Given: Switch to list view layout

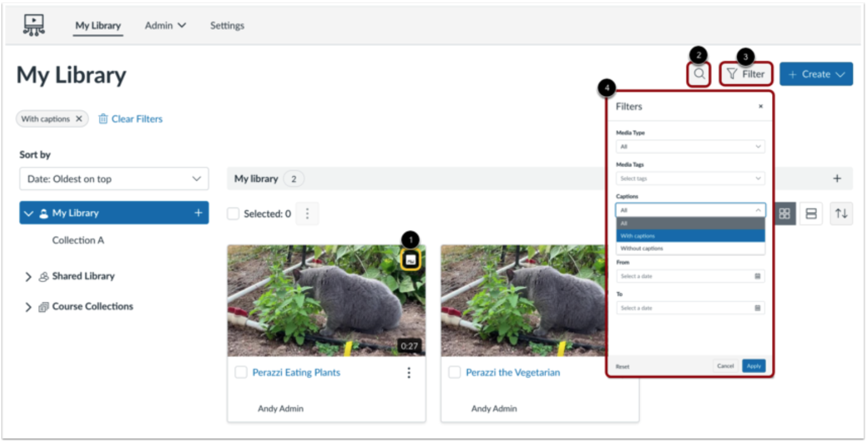Looking at the screenshot, I should click(811, 214).
